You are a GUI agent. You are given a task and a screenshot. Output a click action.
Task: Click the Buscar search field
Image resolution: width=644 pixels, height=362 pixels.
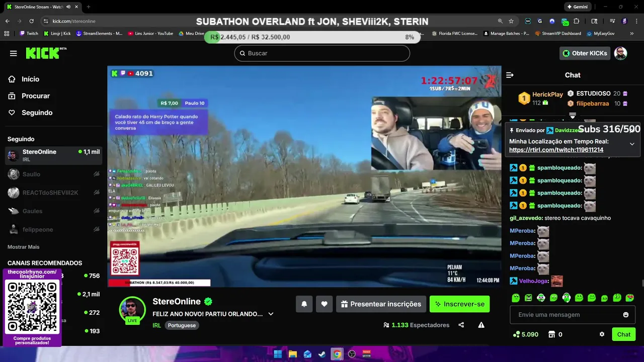322,53
